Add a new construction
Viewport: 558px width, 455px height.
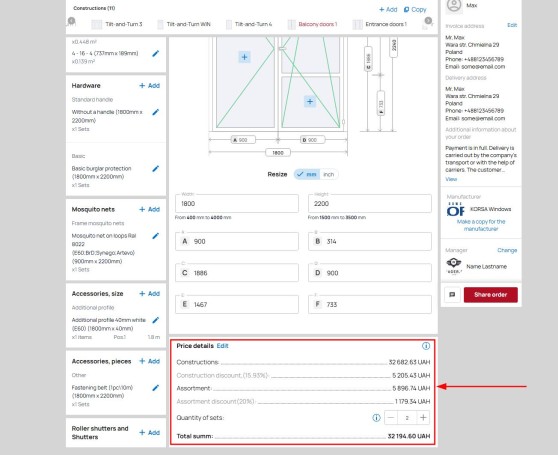click(x=388, y=10)
